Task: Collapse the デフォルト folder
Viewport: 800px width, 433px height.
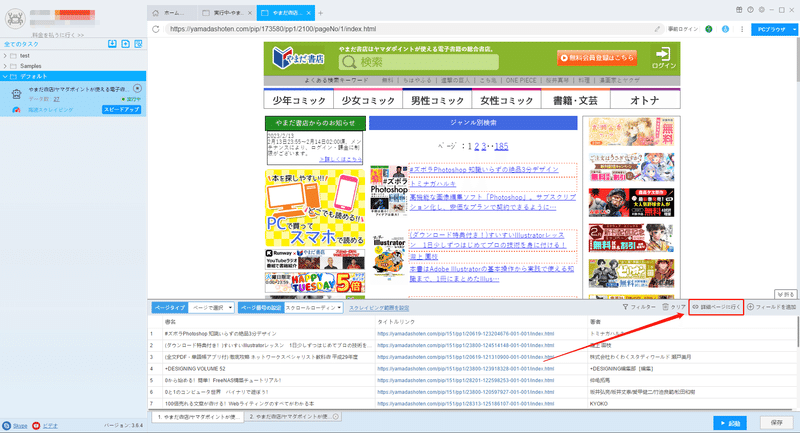Action: coord(5,77)
